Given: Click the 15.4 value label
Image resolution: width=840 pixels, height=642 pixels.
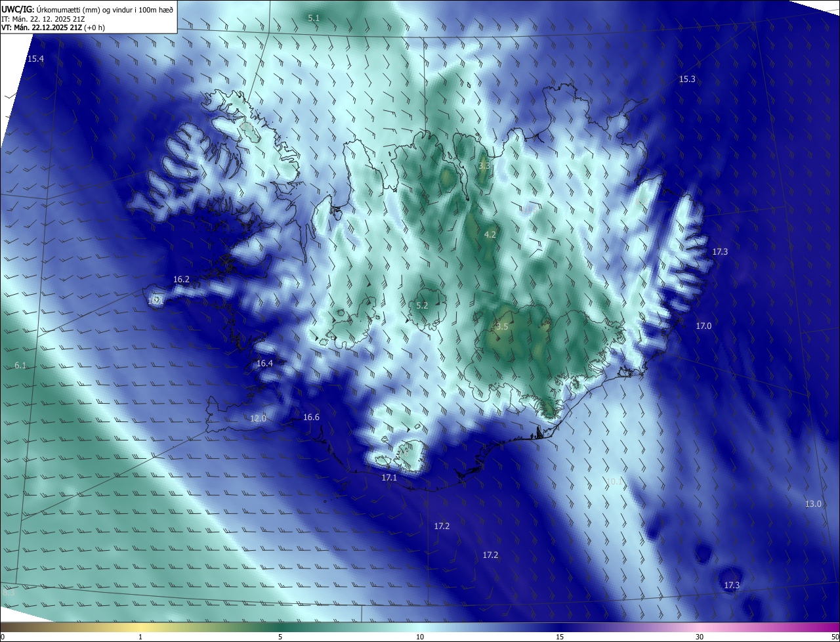Looking at the screenshot, I should tap(35, 59).
